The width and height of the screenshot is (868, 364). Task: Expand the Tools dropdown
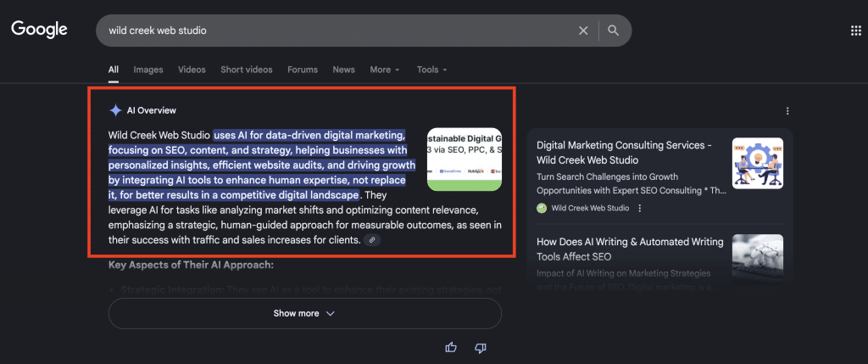click(431, 70)
